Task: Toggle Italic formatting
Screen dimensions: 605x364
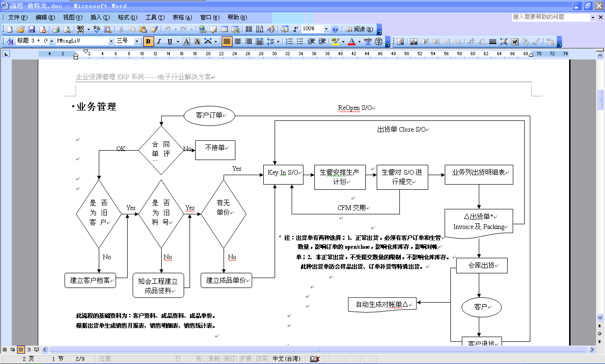Action: click(x=159, y=42)
